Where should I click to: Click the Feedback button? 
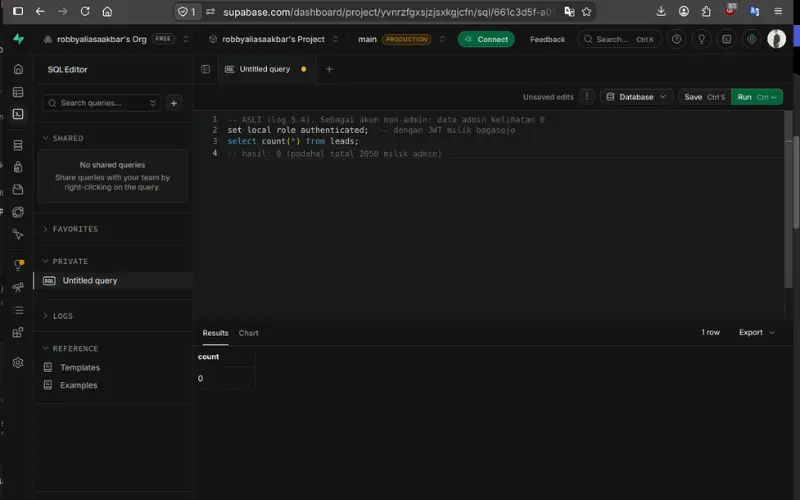(547, 39)
